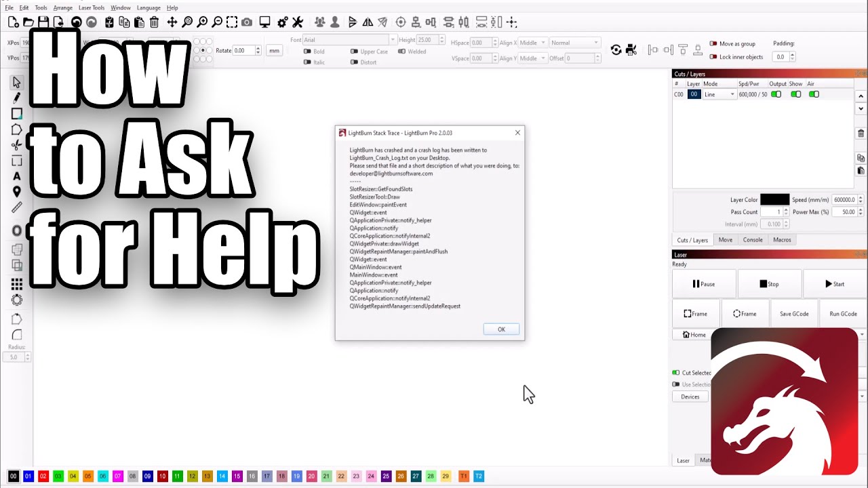Save the project with the floppy icon

pyautogui.click(x=43, y=22)
